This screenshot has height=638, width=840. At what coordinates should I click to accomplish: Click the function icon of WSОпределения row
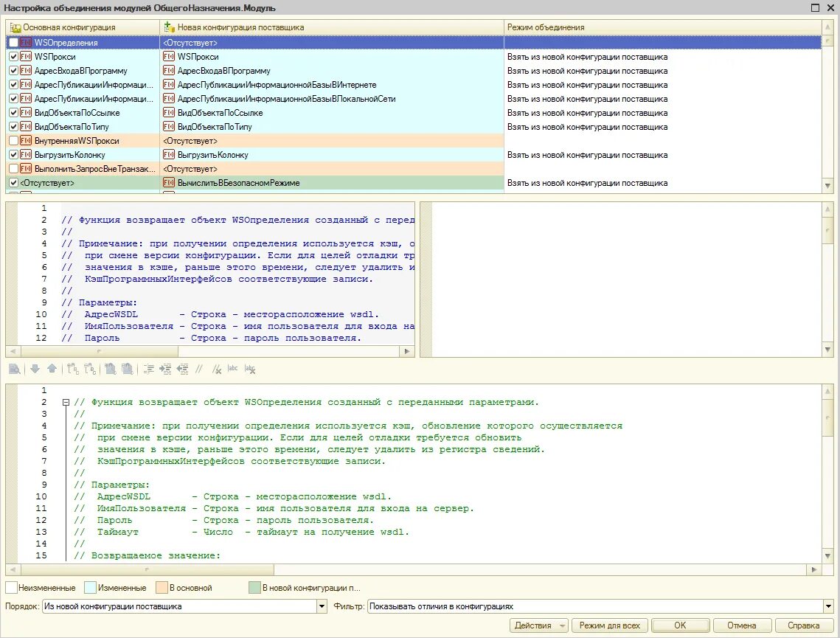[x=26, y=42]
